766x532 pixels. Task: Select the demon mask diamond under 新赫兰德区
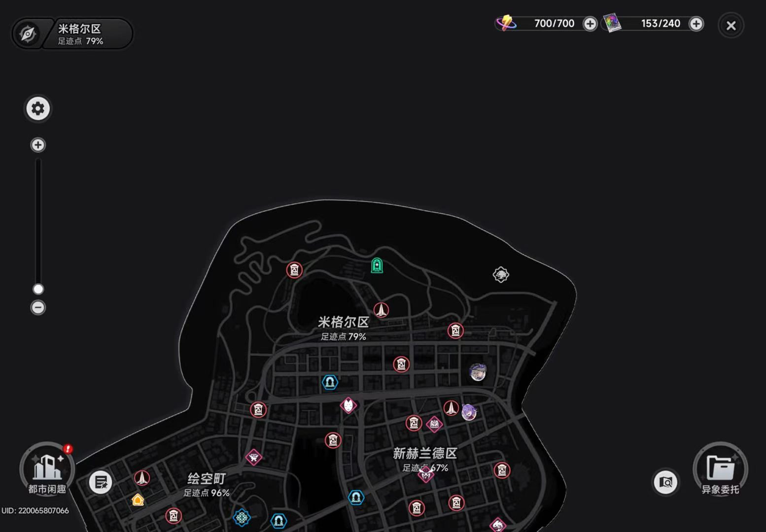tap(426, 474)
